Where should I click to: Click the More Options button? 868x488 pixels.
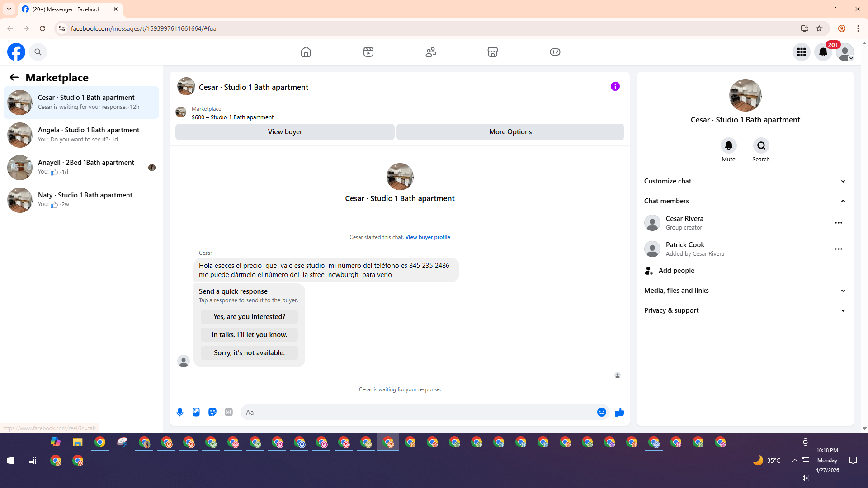[510, 132]
